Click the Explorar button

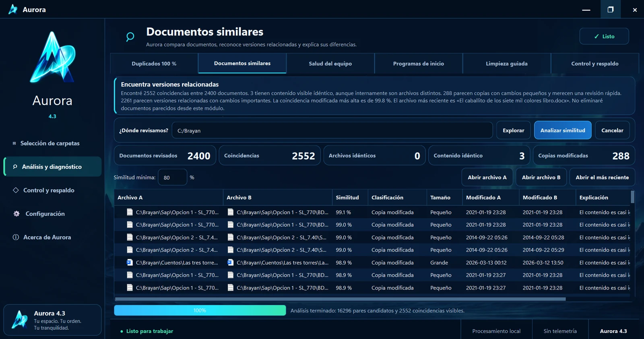click(x=514, y=130)
